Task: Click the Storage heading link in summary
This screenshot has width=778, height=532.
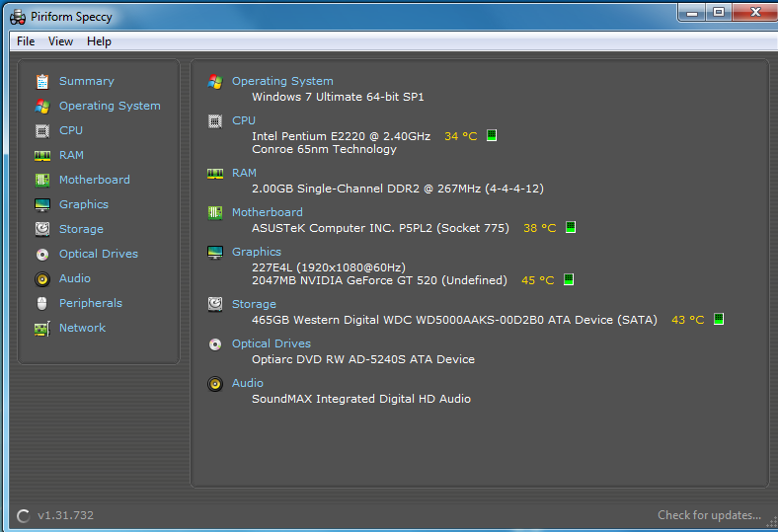Action: pos(254,304)
